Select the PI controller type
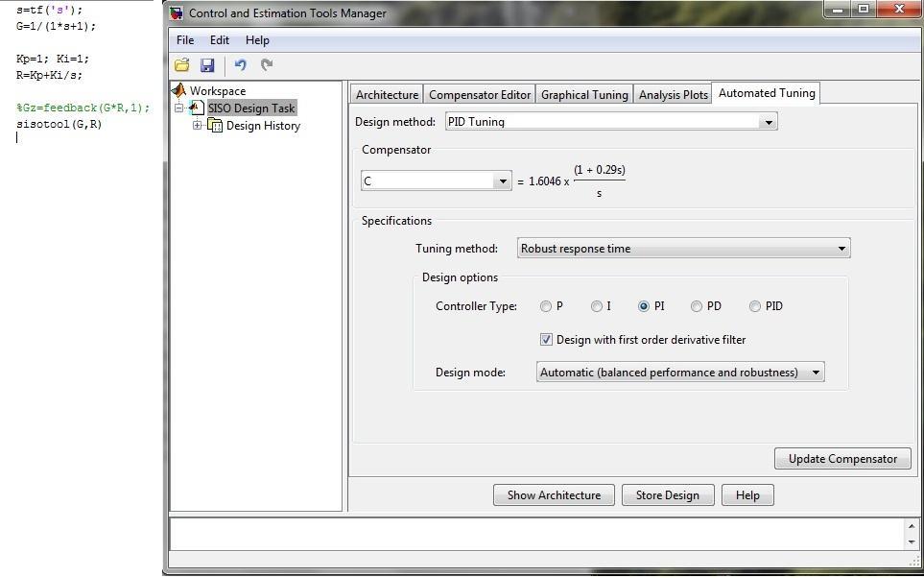The height and width of the screenshot is (578, 924). pyautogui.click(x=644, y=306)
